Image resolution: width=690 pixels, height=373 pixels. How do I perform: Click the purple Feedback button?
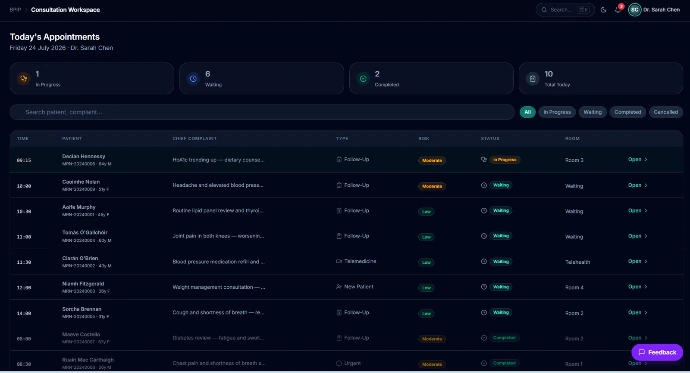click(657, 352)
